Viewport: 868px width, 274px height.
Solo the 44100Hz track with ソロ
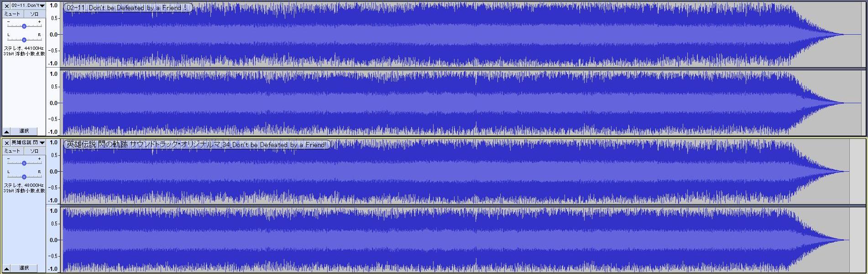[34, 14]
